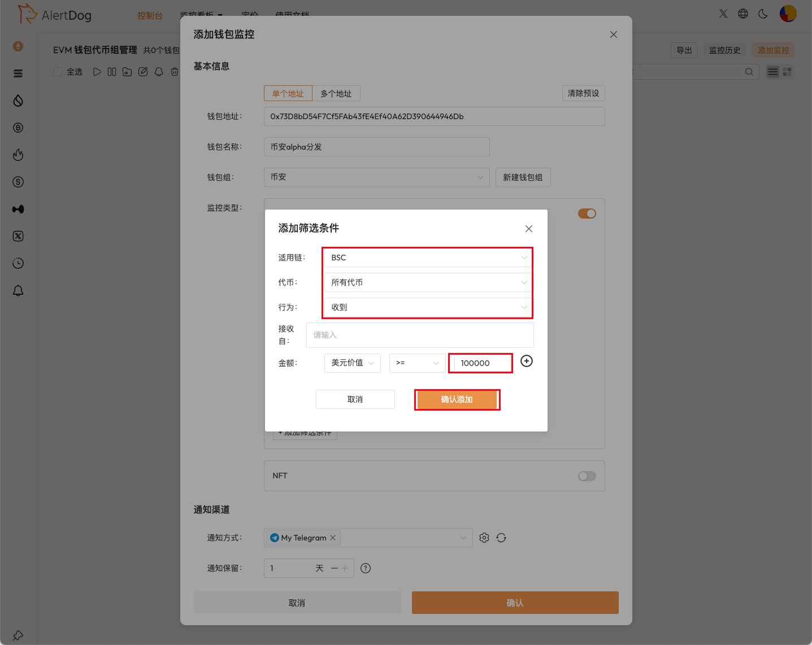Click the trash icon in the wallet toolbar
The image size is (812, 645).
[x=174, y=71]
